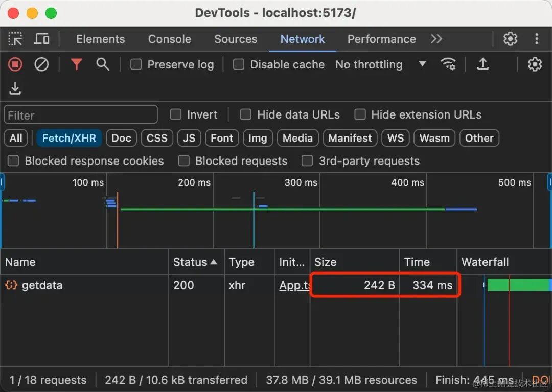Open the network search magnifier
Viewport: 552px width, 392px height.
[102, 64]
